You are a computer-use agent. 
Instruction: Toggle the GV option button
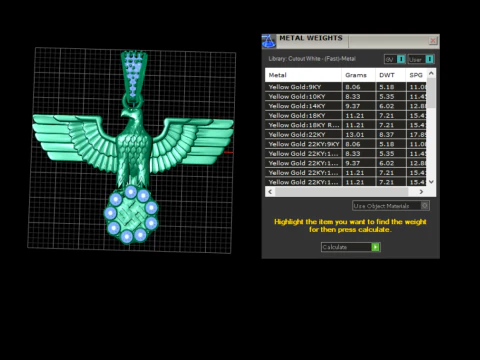[x=395, y=59]
